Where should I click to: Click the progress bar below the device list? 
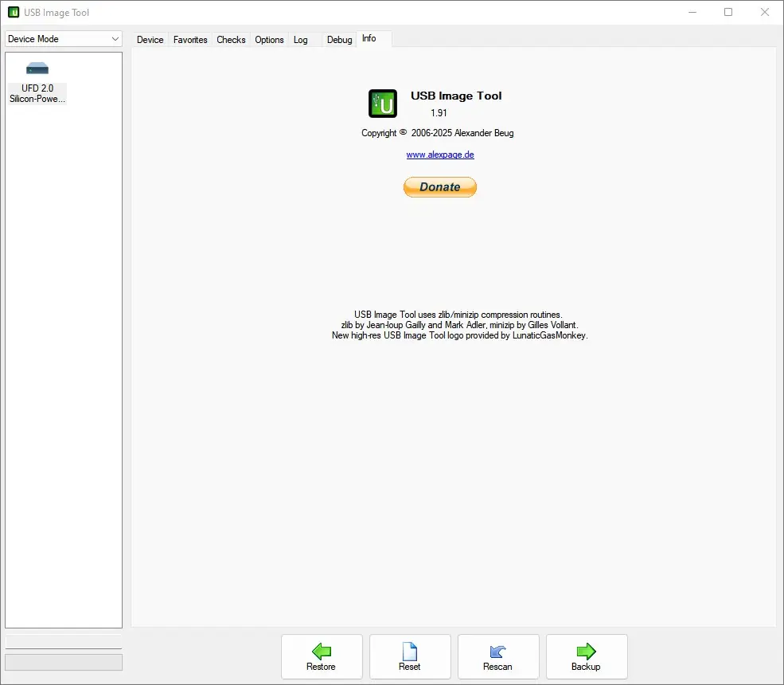coord(64,662)
